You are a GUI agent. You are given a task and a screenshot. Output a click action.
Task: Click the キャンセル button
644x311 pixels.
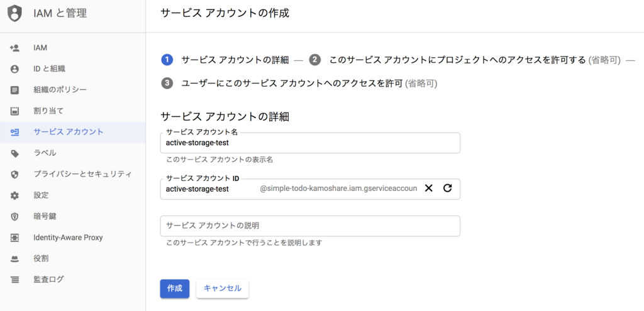[x=223, y=288]
